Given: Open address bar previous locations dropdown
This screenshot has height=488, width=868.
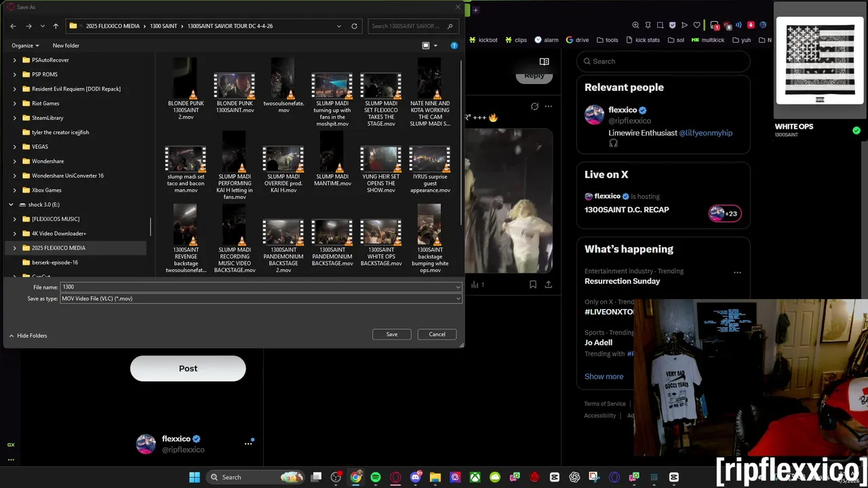Looking at the screenshot, I should [339, 26].
